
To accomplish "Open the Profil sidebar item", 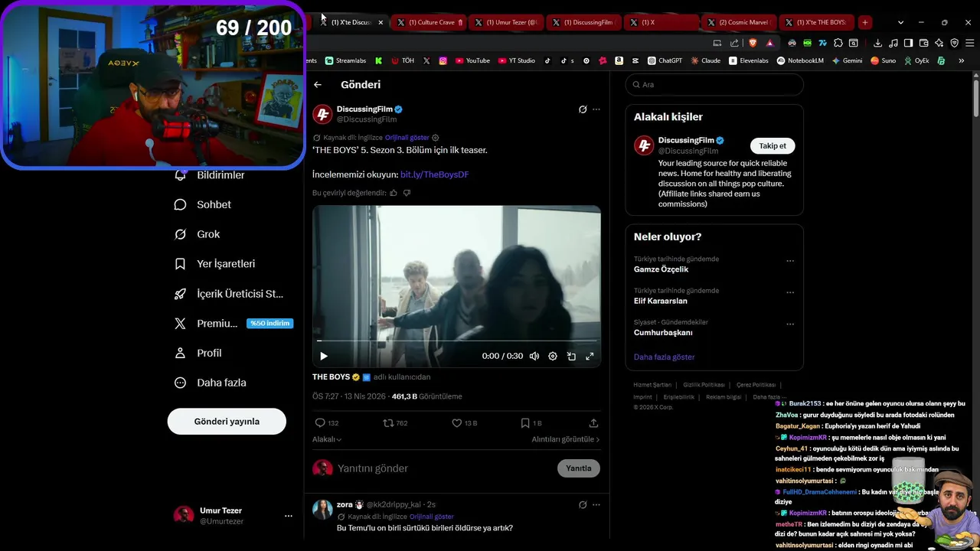I will [198, 353].
